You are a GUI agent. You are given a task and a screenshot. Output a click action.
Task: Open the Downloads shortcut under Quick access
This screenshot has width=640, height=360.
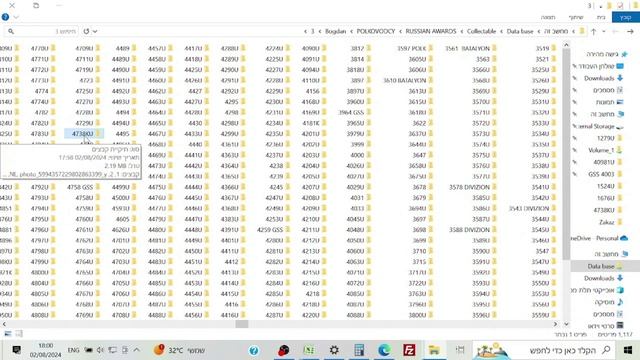pos(603,78)
